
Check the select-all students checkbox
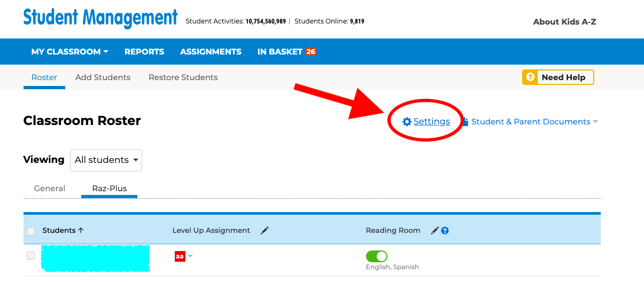pos(31,231)
